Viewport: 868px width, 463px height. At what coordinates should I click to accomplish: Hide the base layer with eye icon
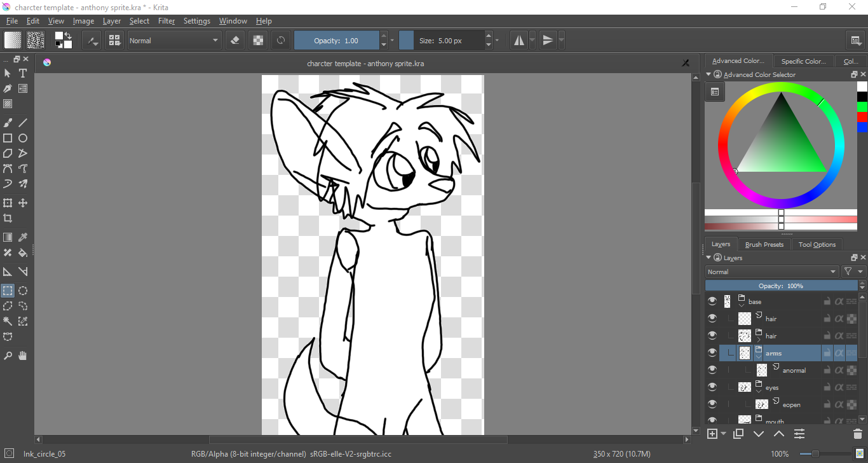pyautogui.click(x=712, y=301)
